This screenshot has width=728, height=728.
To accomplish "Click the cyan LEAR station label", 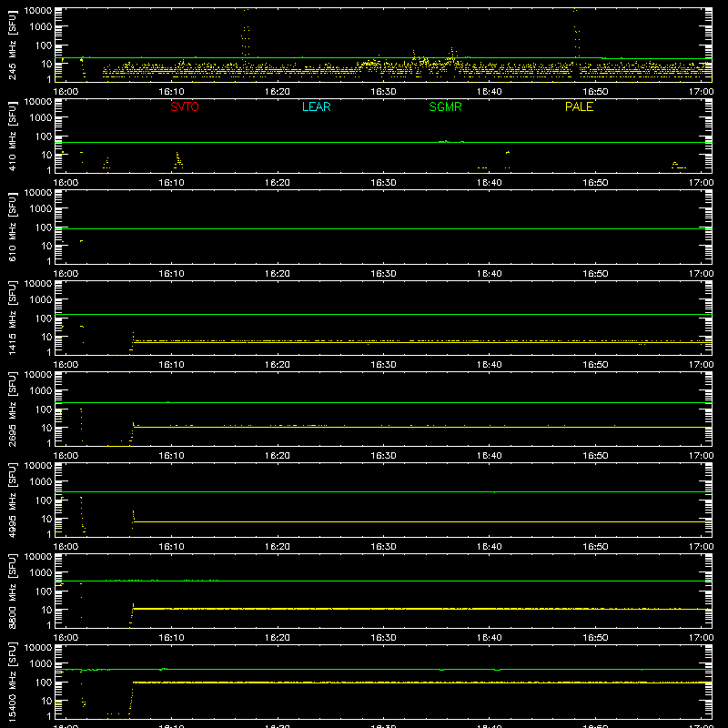I will [316, 106].
